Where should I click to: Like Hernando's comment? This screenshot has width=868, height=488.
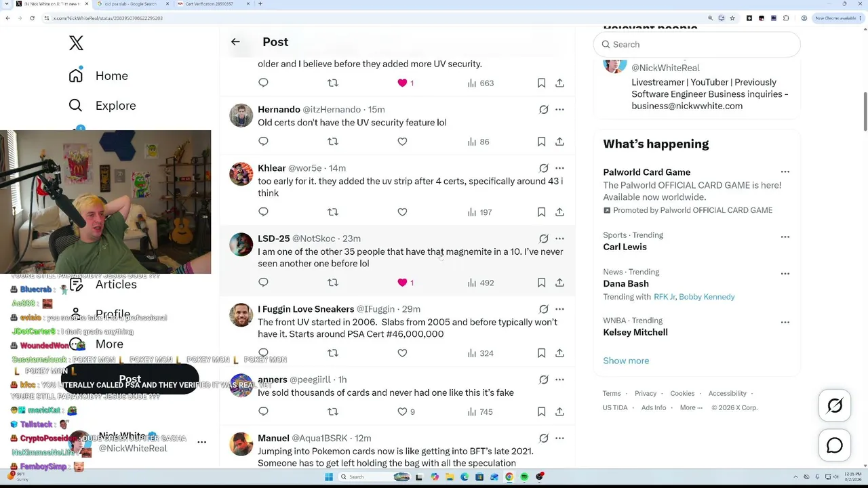pyautogui.click(x=402, y=142)
